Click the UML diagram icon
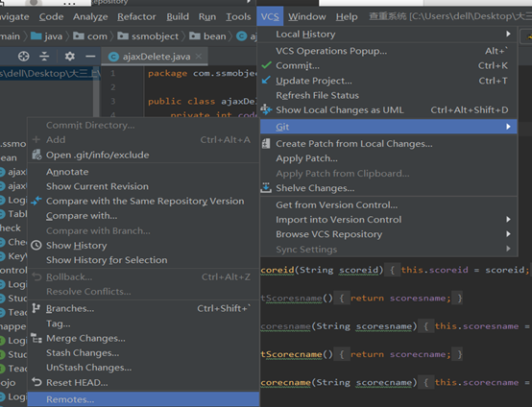Image resolution: width=532 pixels, height=407 pixels. point(266,109)
